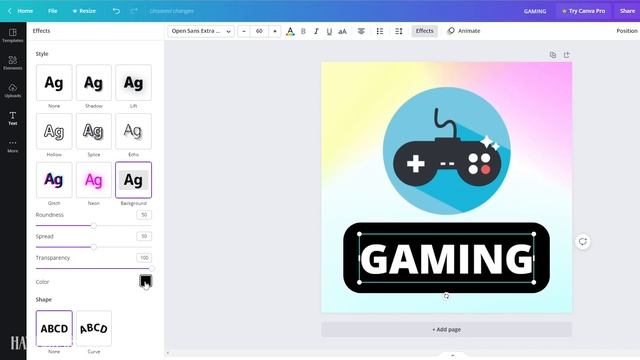
Task: Click the GAMING text on the canvas
Action: [x=447, y=258]
